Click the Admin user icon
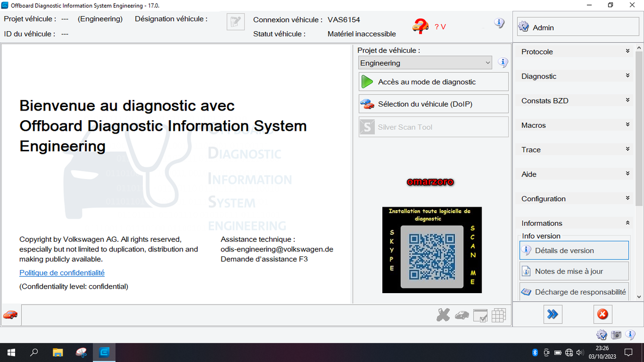 coord(523,27)
